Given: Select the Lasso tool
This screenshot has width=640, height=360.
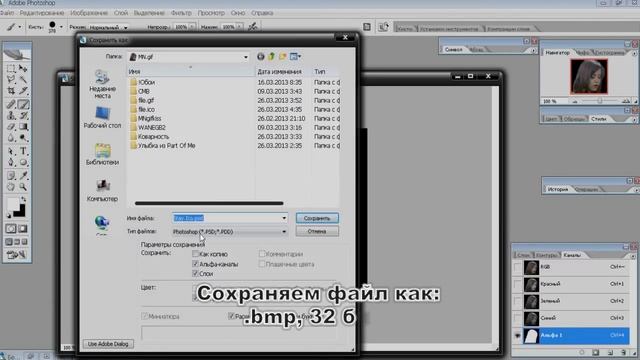Looking at the screenshot, I should [11, 79].
